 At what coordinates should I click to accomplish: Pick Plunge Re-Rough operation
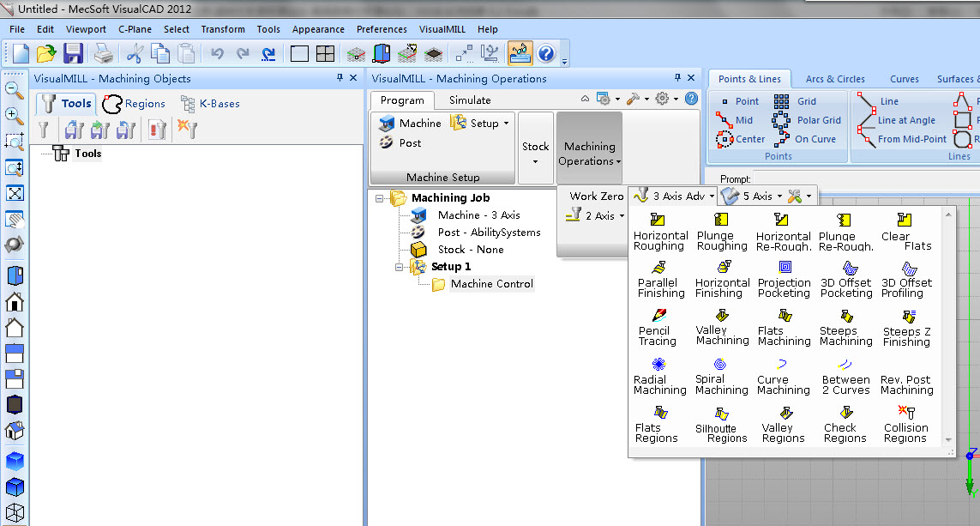click(845, 232)
